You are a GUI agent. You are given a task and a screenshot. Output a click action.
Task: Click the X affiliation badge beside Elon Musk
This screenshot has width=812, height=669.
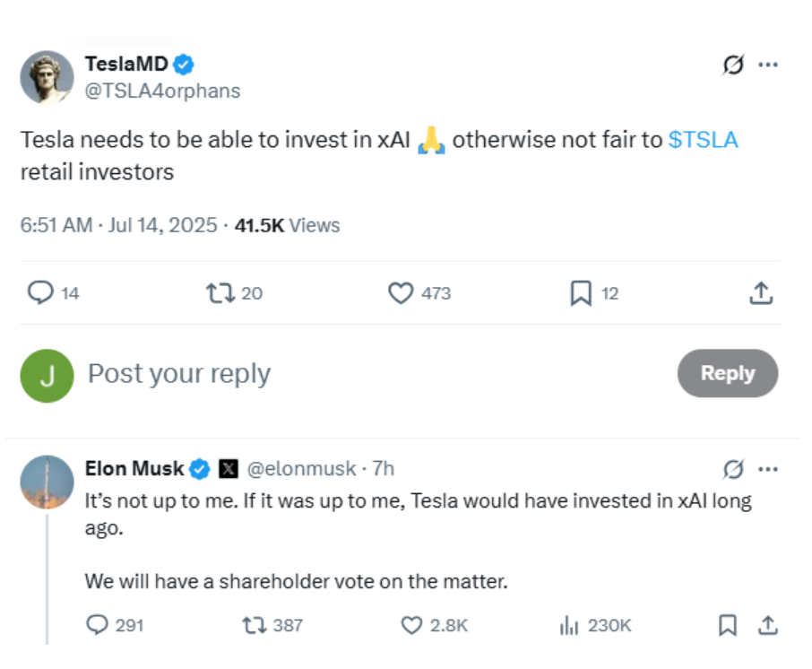[x=229, y=468]
